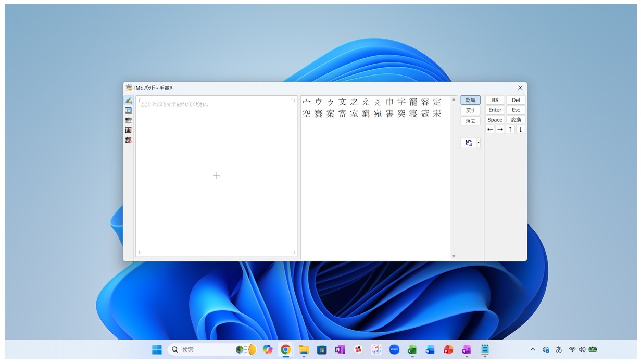
Task: Select candidate character 窮
Action: pyautogui.click(x=366, y=114)
